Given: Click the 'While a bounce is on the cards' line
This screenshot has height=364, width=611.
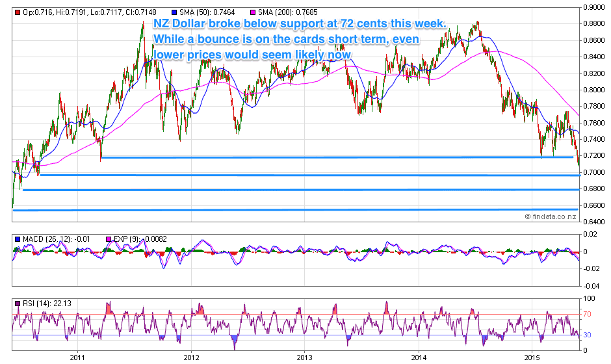Looking at the screenshot, I should click(x=287, y=39).
